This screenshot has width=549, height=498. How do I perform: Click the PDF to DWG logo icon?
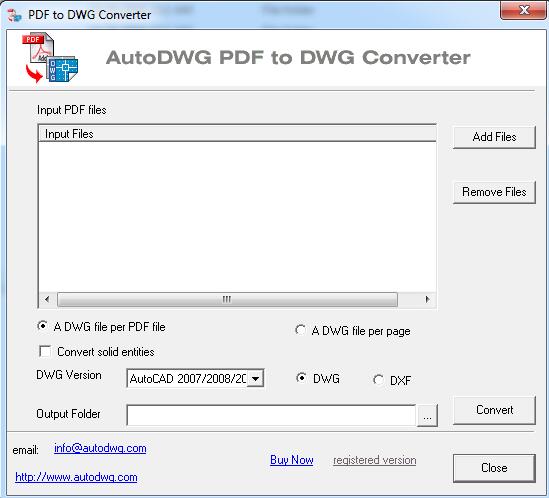coord(50,57)
